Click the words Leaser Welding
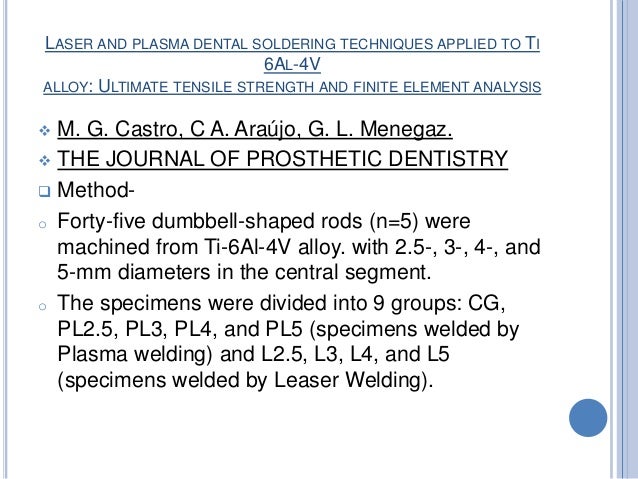The width and height of the screenshot is (638, 479). [347, 380]
